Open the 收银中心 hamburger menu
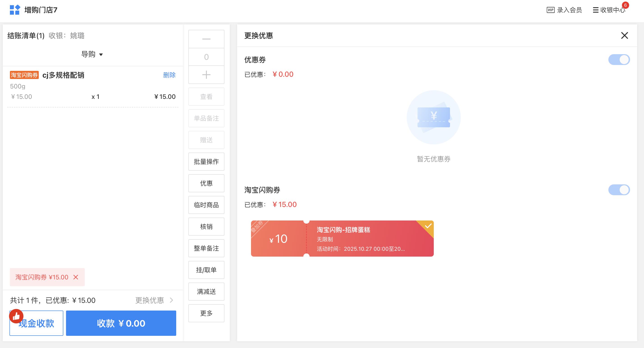 596,10
